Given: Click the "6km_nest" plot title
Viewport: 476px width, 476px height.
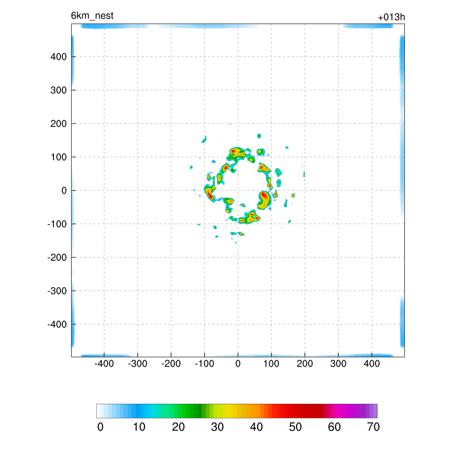Looking at the screenshot, I should tap(92, 15).
